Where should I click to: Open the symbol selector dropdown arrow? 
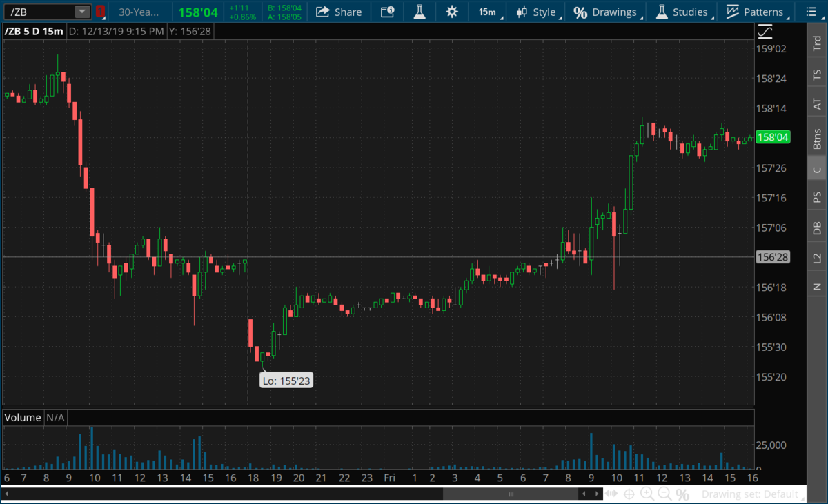82,12
